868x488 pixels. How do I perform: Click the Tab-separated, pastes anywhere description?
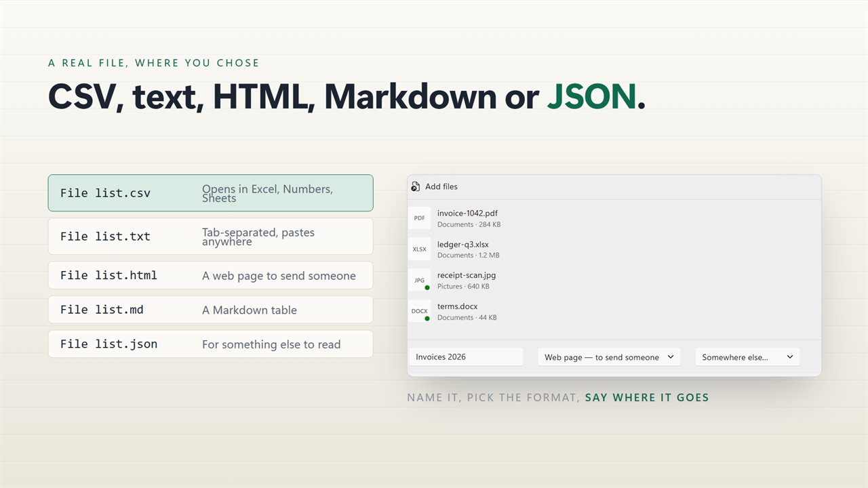tap(258, 237)
